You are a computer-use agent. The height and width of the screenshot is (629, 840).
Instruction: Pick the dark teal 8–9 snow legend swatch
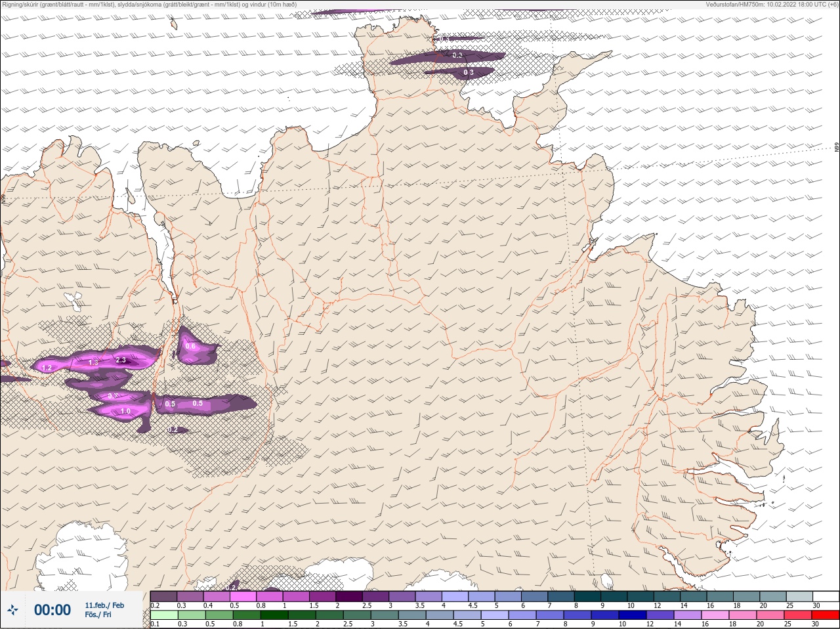(588, 596)
